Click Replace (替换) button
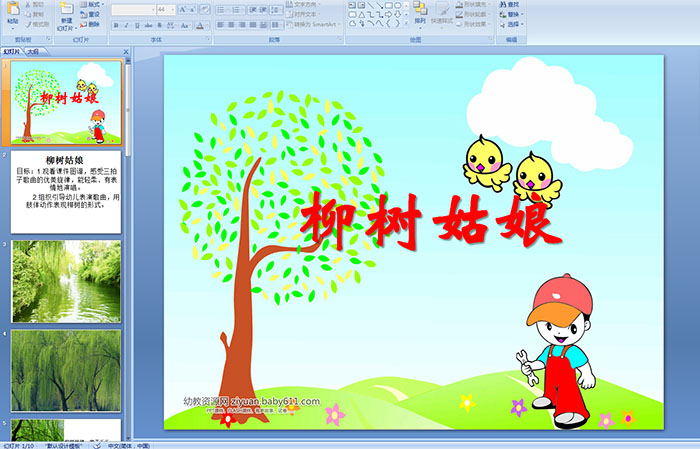700x449 pixels. [x=511, y=14]
